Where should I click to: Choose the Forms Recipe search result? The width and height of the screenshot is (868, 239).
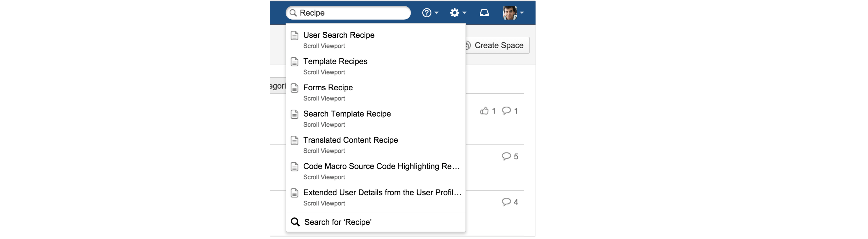[328, 88]
